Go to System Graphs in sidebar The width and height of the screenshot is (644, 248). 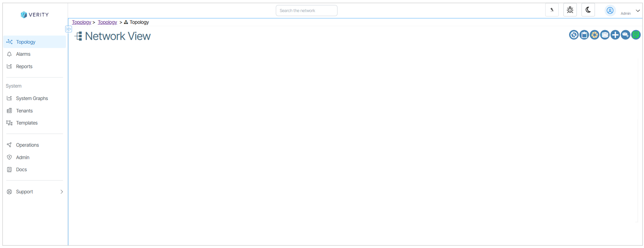[32, 99]
